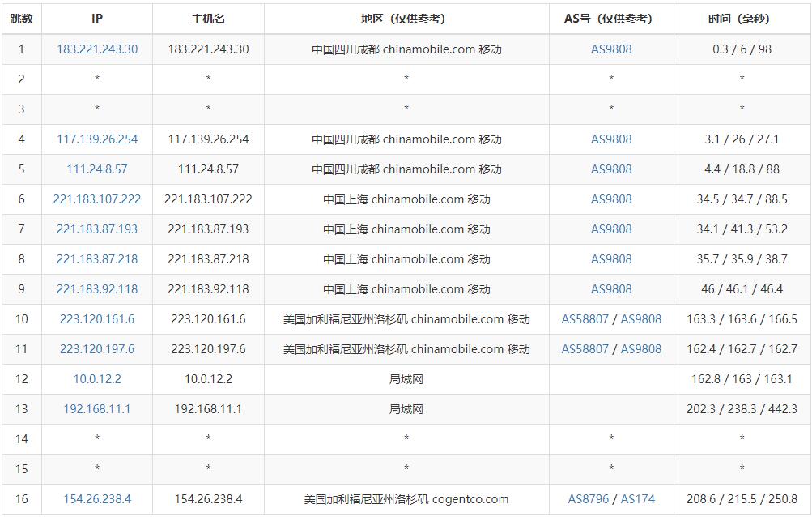This screenshot has width=812, height=517.
Task: Click time value 4.4 / 18.8 / 88
Action: pyautogui.click(x=742, y=169)
